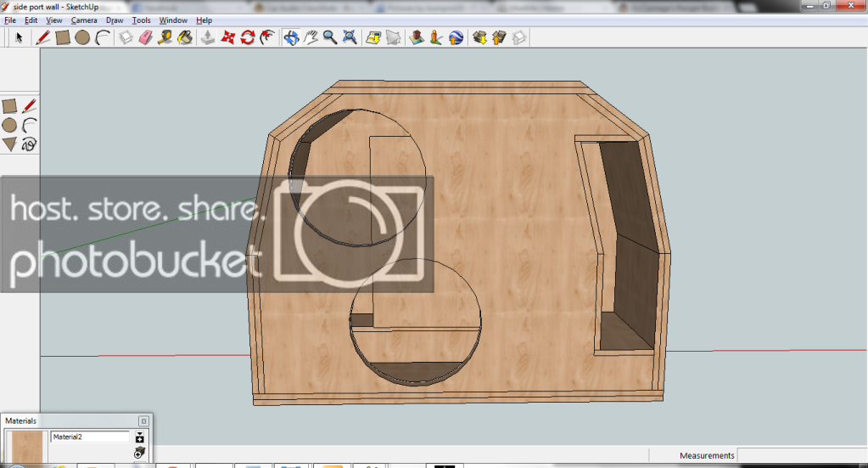This screenshot has width=868, height=468.
Task: Select the Rotate tool
Action: (x=248, y=37)
